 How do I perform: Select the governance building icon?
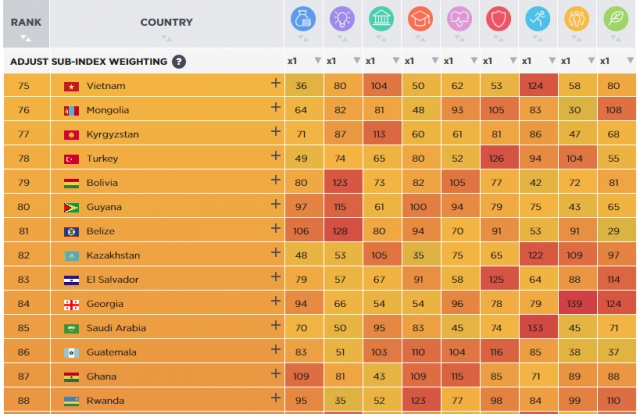[x=381, y=18]
